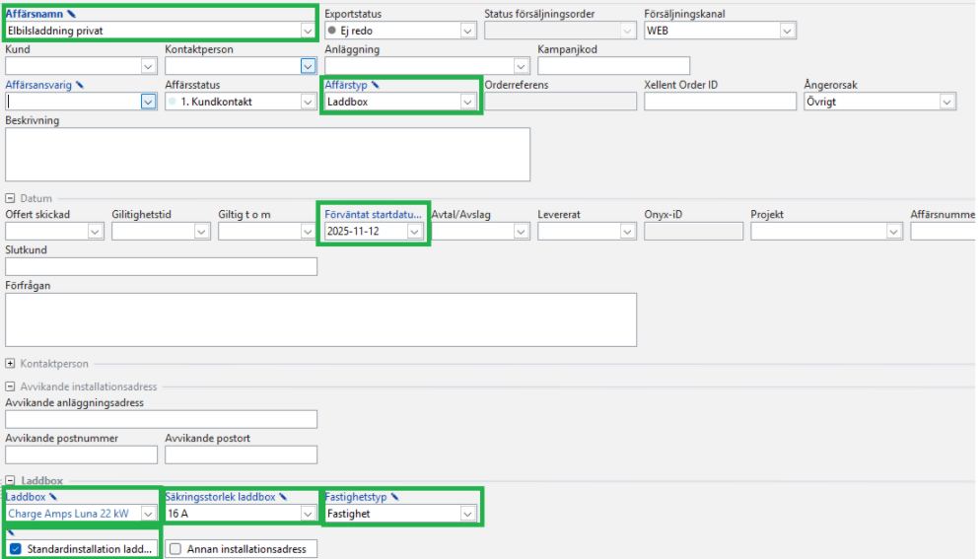This screenshot has height=559, width=980.
Task: Expand the Kontaktperson section
Action: (11, 364)
